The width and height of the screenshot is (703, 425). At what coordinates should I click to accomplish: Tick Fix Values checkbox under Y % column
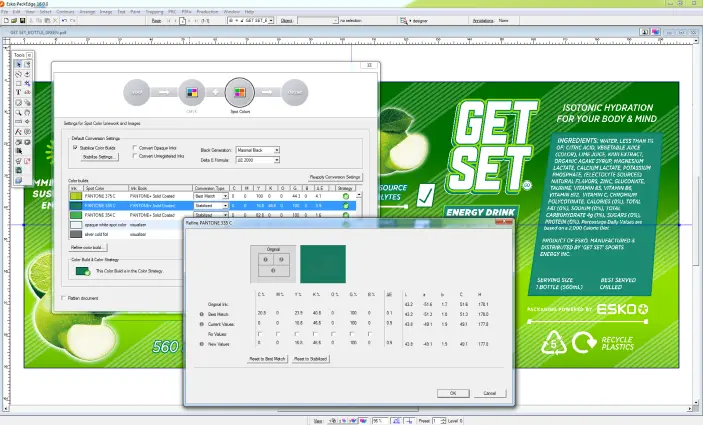coord(296,334)
